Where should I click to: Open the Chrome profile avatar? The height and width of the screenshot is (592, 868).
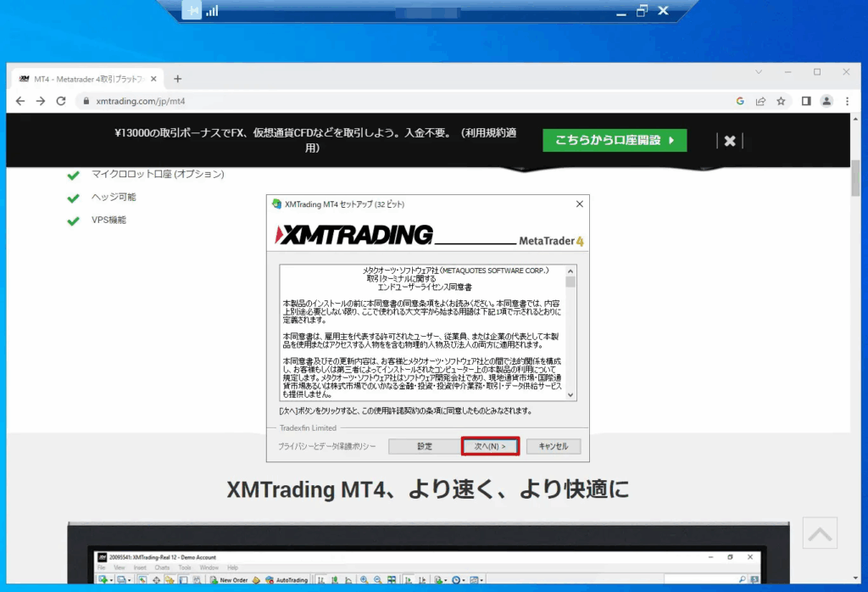pos(826,101)
